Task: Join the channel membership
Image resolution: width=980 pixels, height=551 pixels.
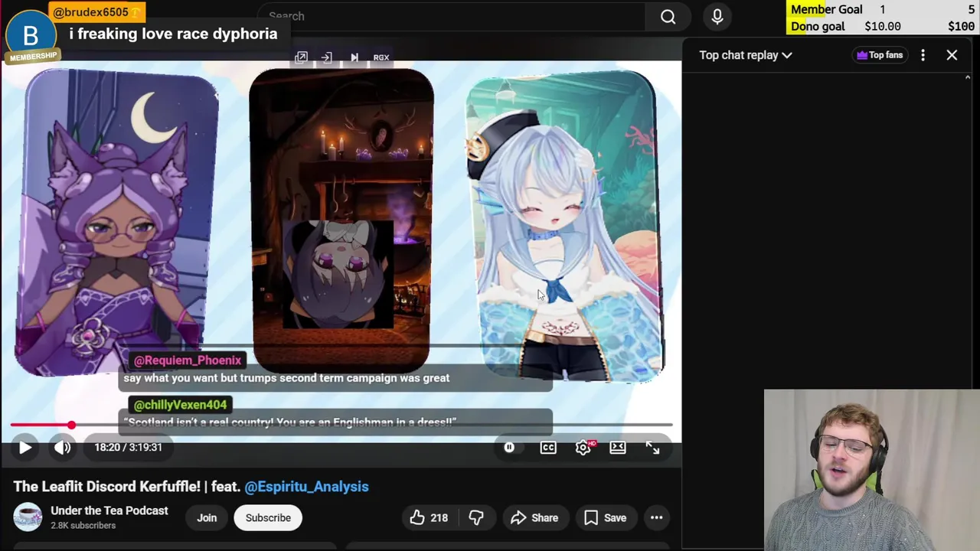Action: 207,518
